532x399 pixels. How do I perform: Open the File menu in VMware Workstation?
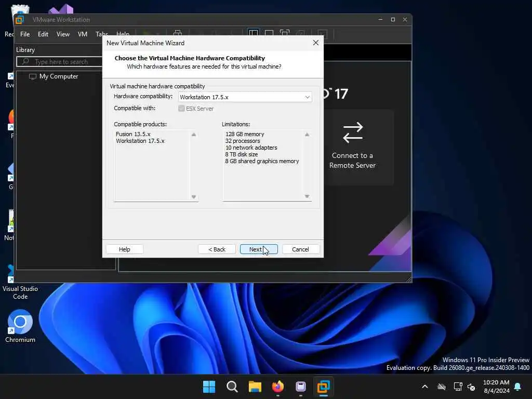25,34
